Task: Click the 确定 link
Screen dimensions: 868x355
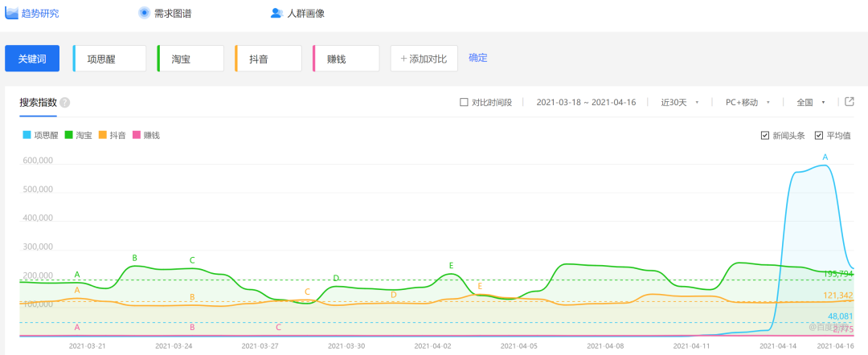Action: tap(478, 58)
